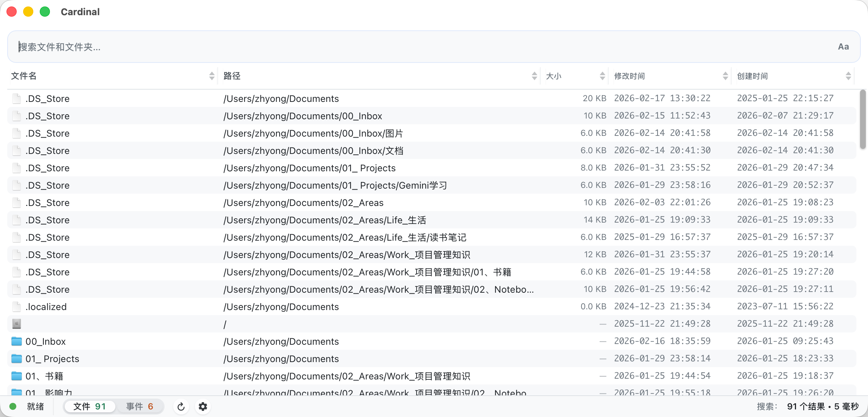Click the refresh icon in status bar
Screen dimensions: 868x417
click(181, 407)
